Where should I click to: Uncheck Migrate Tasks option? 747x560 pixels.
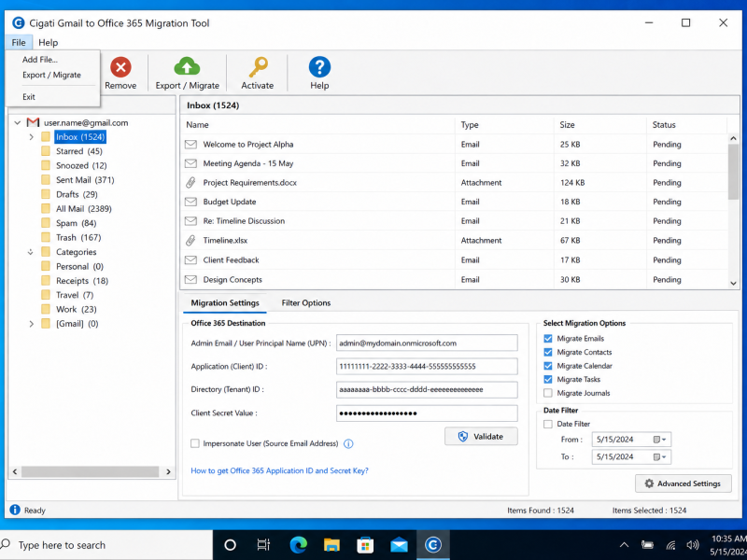[548, 379]
